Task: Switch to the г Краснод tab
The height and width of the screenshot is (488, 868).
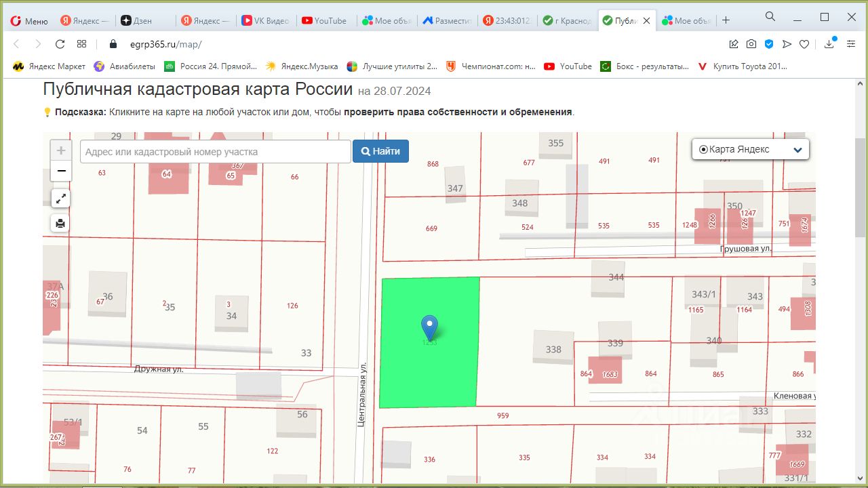Action: pyautogui.click(x=566, y=20)
